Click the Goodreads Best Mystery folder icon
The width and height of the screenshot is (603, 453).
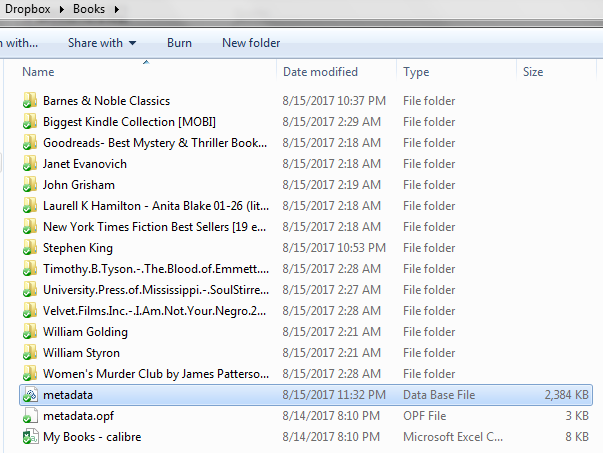coord(30,143)
